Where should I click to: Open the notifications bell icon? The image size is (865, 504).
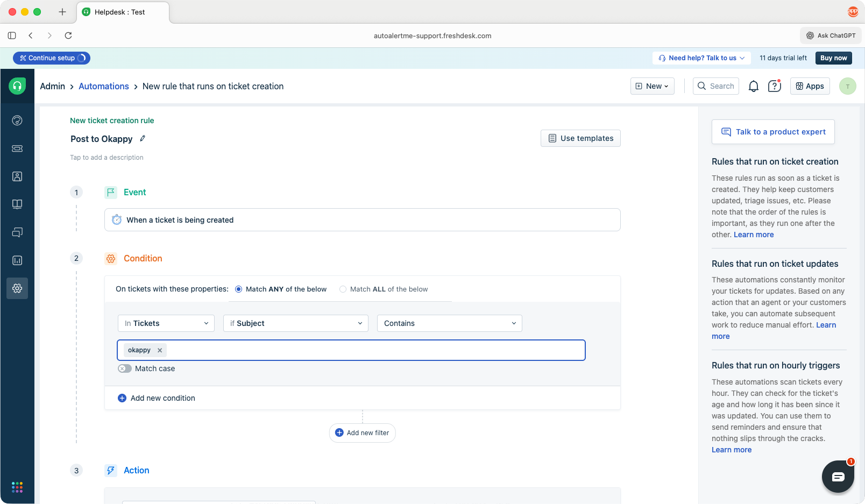tap(754, 86)
